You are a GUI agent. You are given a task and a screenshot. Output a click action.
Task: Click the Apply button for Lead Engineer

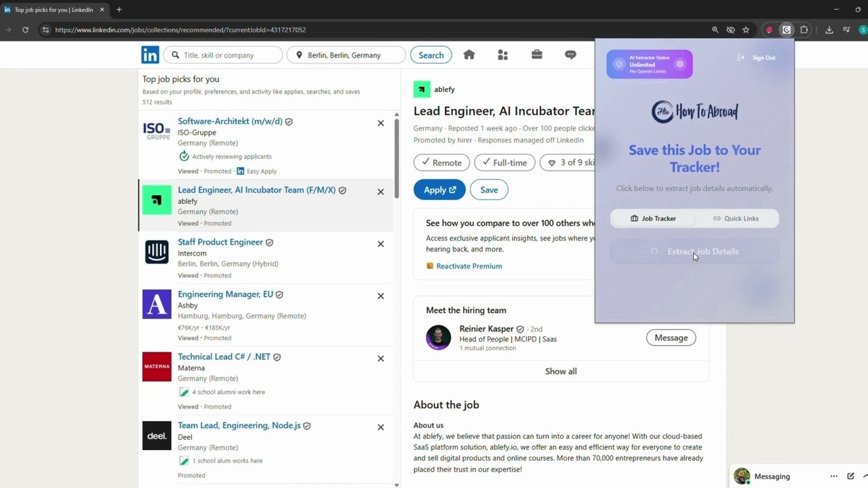coord(439,189)
